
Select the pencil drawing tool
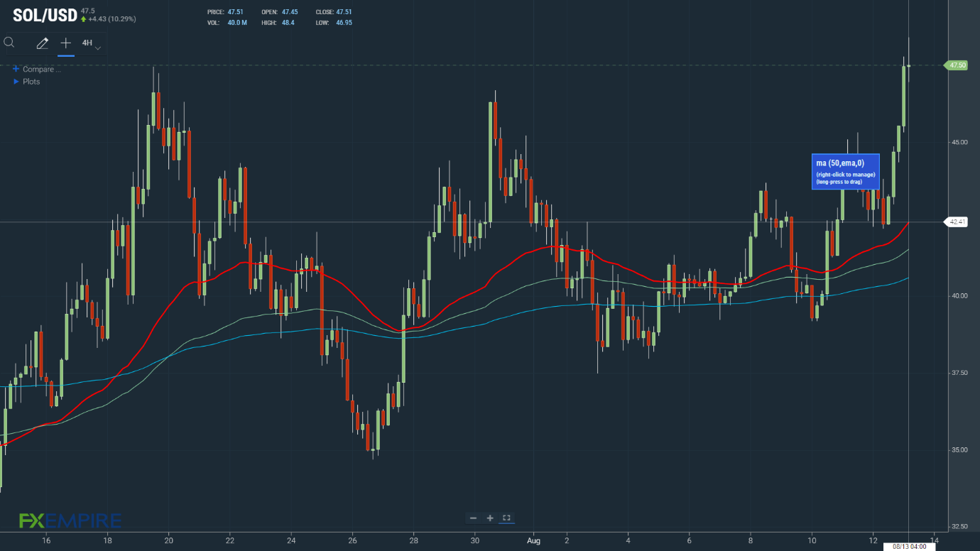tap(43, 43)
